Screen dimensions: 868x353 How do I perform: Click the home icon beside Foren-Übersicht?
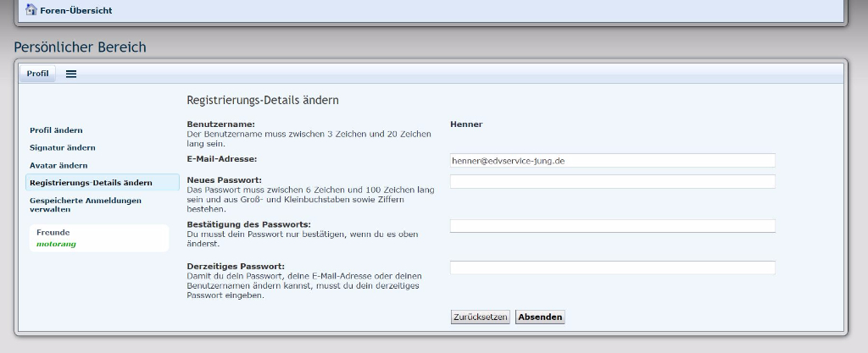point(31,10)
